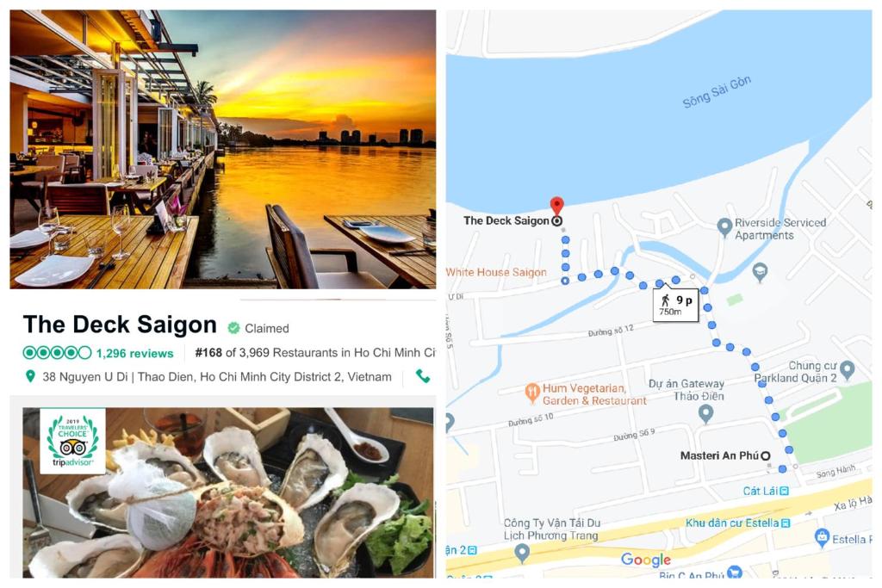Click the green Claimed verification badge
Image resolution: width=882 pixels, height=588 pixels.
(233, 328)
